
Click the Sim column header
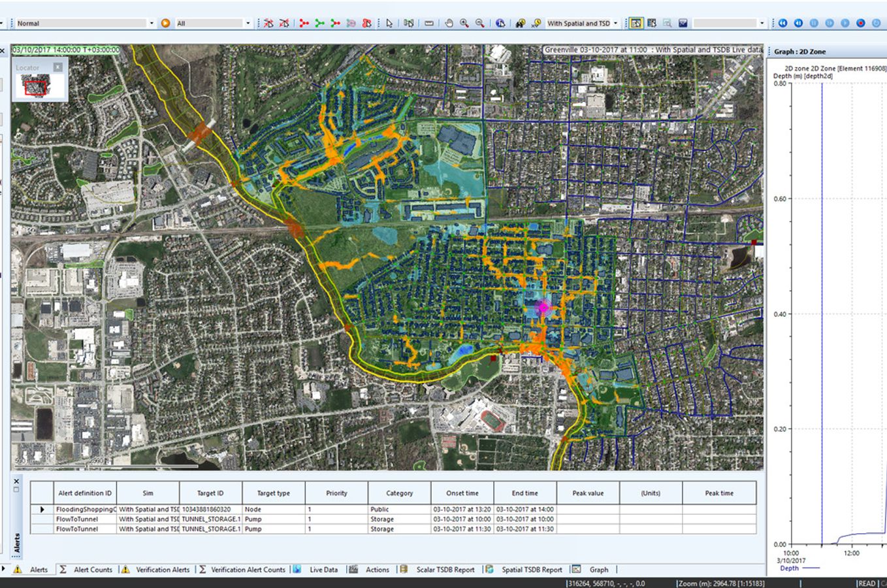click(x=148, y=493)
